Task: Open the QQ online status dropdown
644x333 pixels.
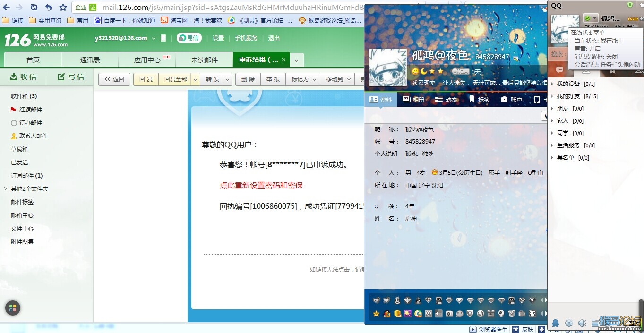Action: coord(590,18)
